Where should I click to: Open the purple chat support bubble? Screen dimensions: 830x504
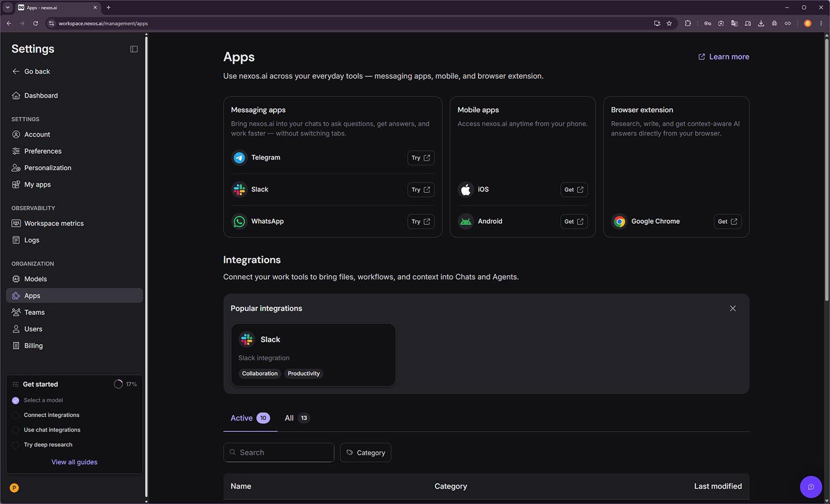810,487
